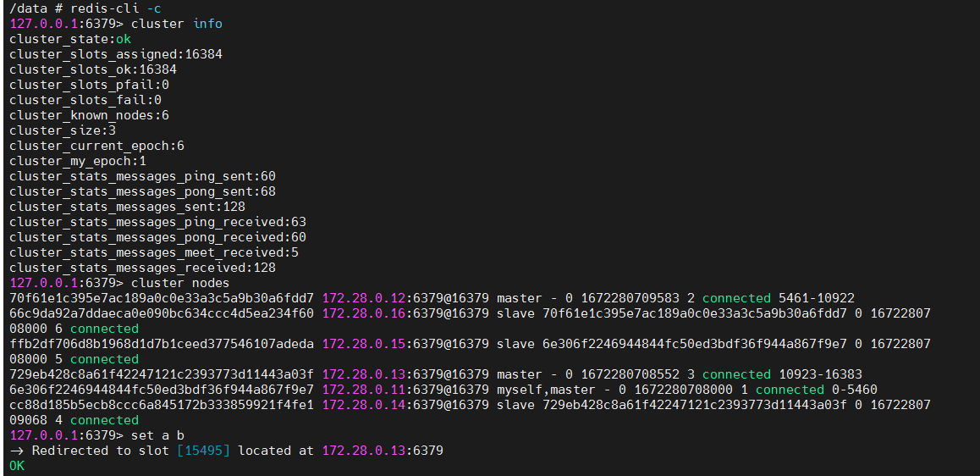
Task: Click IP address 172.28.0.14 in node list
Action: (365, 405)
